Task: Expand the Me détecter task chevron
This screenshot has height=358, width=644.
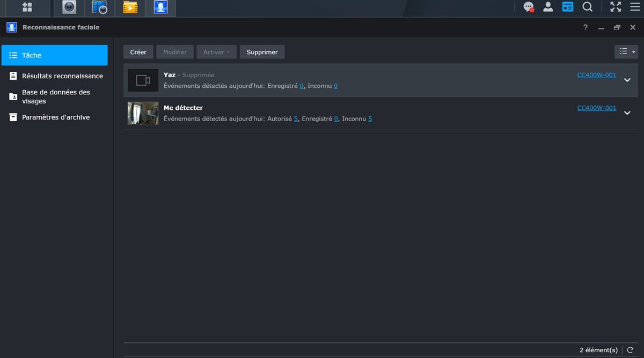Action: pyautogui.click(x=627, y=113)
